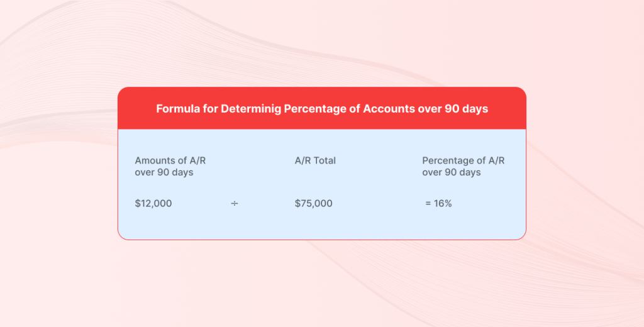Viewport: 644px width, 327px height.
Task: Click the word "over" in red header
Action: click(430, 109)
